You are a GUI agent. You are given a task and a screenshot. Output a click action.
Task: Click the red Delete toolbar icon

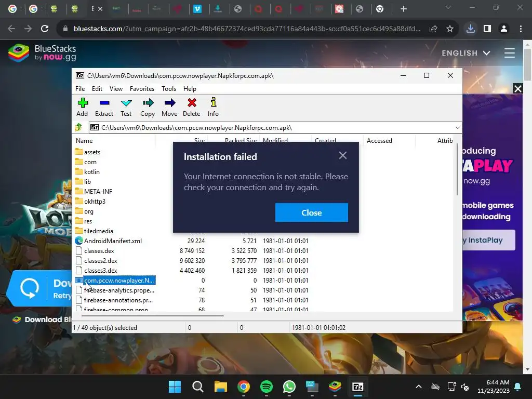point(192,107)
